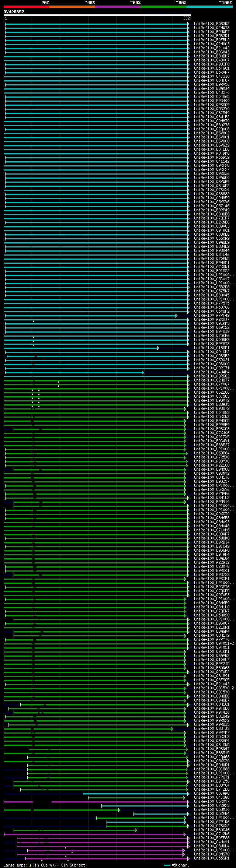Select the UniRef100_C5WUK8 label
The height and width of the screenshot is (868, 236).
click(212, 538)
